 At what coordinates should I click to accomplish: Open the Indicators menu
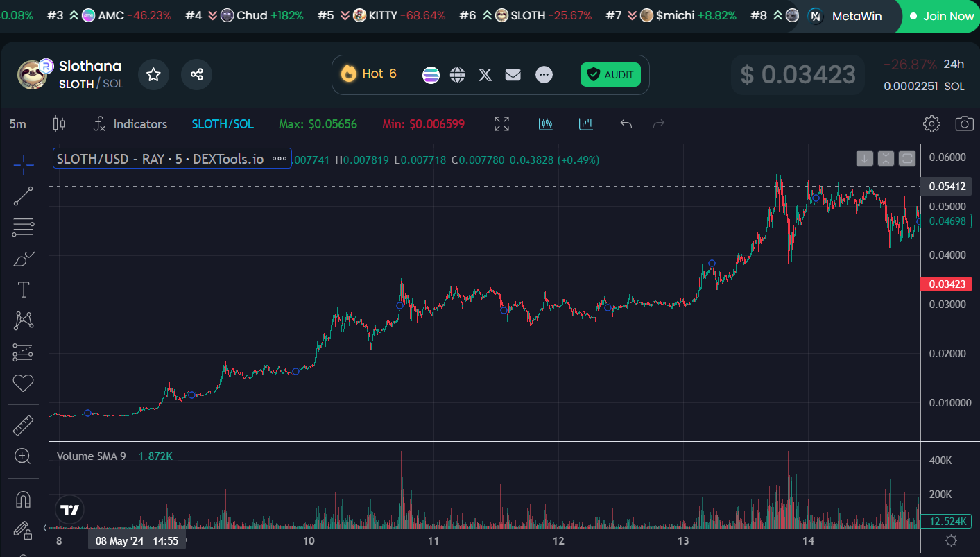pyautogui.click(x=130, y=124)
